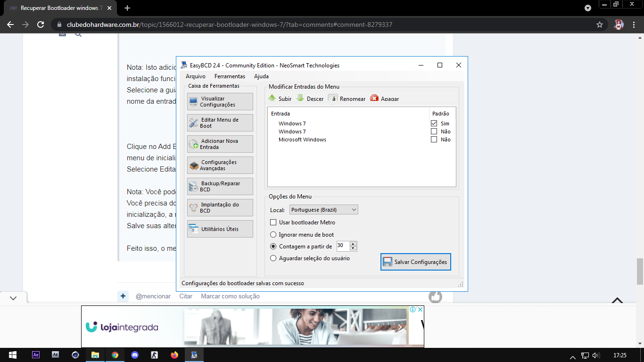644x362 pixels.
Task: Click the loja integrada ad banner
Action: [x=252, y=327]
